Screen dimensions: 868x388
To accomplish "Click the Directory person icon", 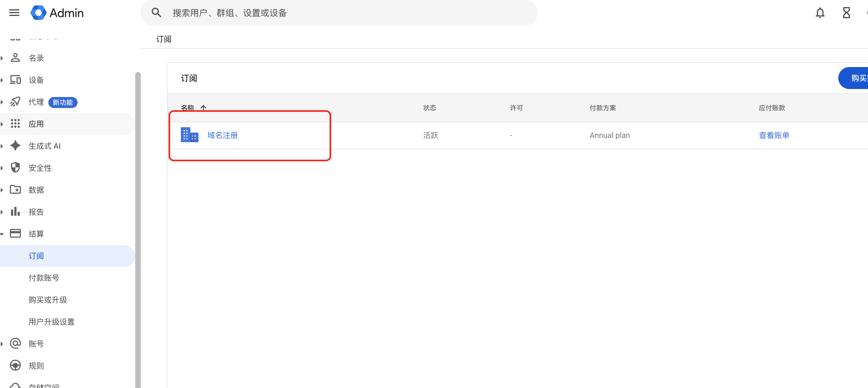I will (x=15, y=58).
